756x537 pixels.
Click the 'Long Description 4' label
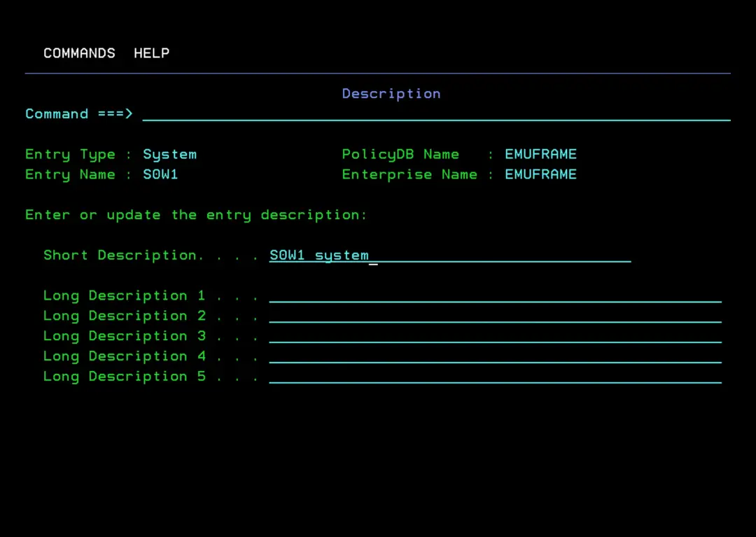coord(125,356)
